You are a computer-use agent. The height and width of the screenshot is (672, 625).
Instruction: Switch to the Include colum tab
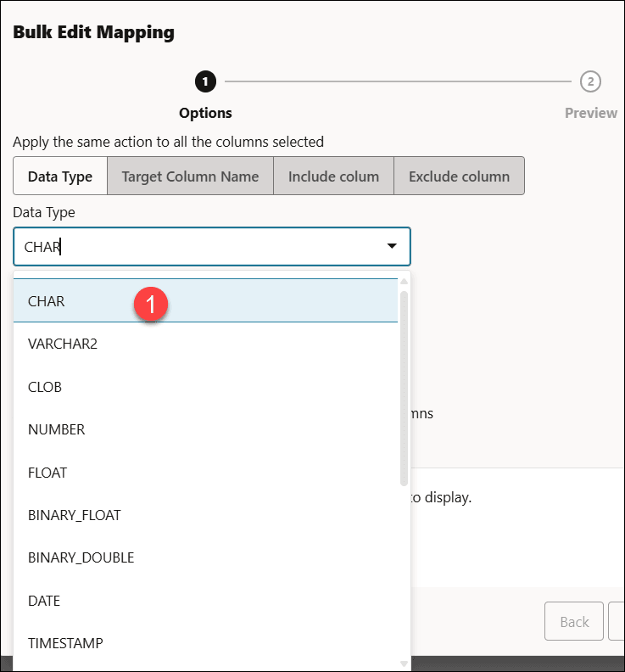tap(333, 176)
